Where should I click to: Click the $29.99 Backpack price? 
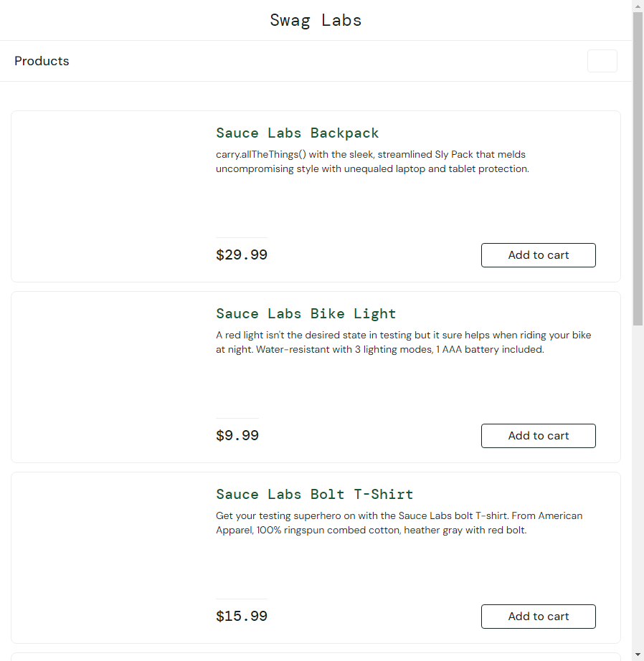point(241,255)
